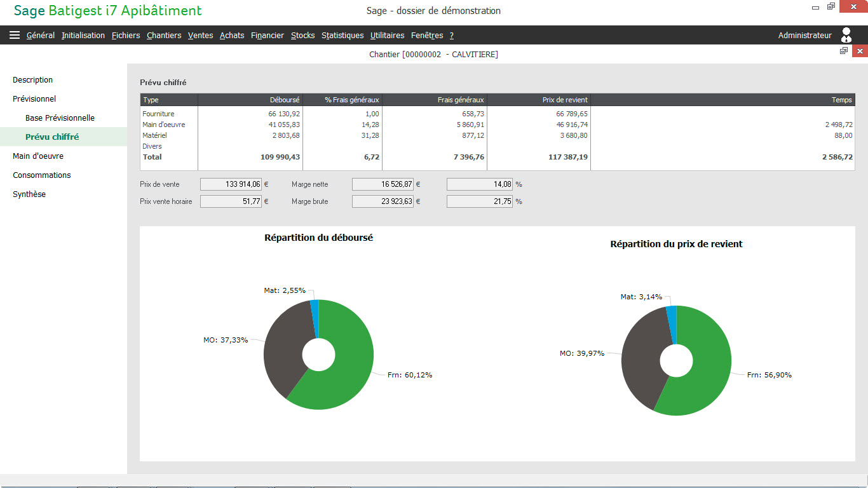Open the Synthèse section
The height and width of the screenshot is (488, 868).
point(29,194)
